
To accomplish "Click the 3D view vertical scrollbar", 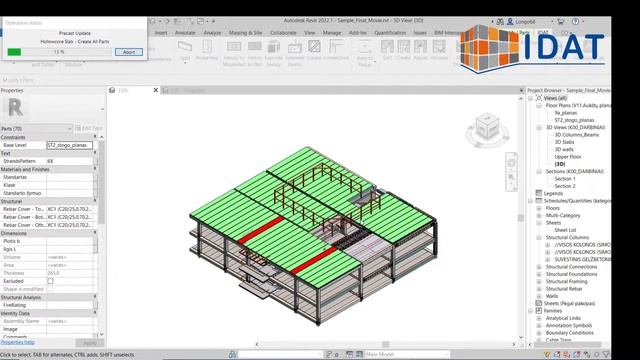I will point(521,218).
